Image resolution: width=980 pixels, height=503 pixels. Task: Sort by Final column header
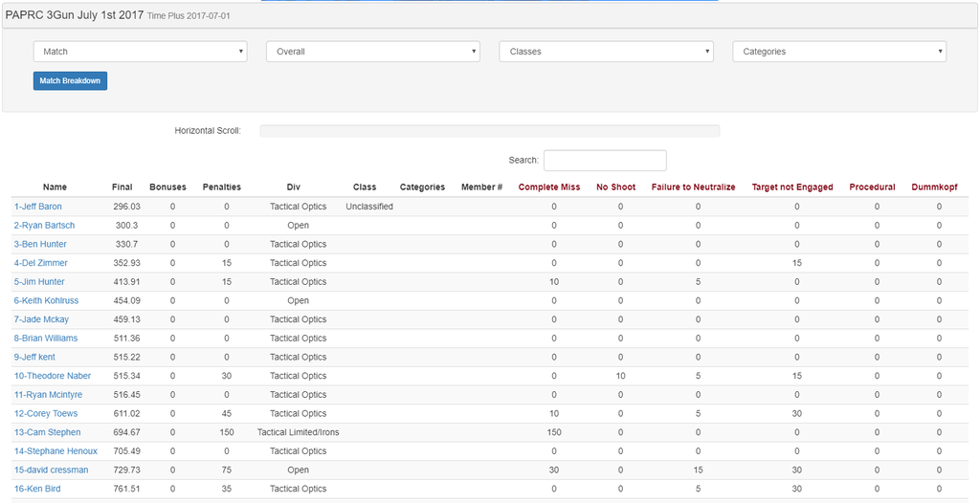pyautogui.click(x=122, y=186)
